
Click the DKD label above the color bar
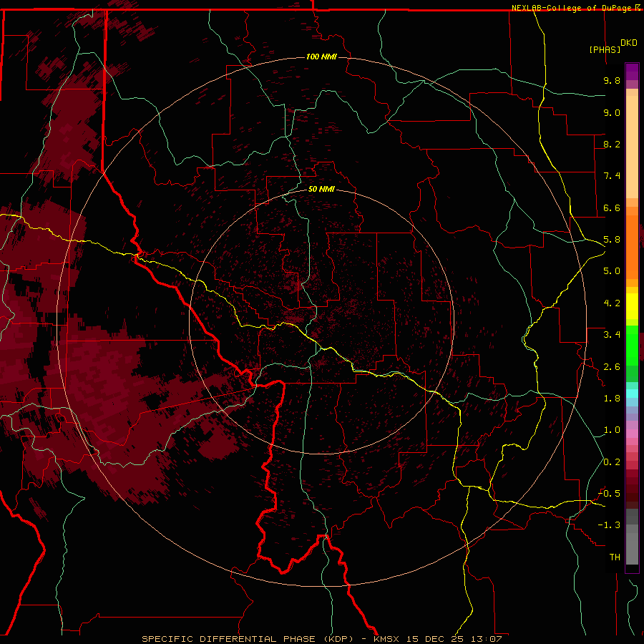[629, 43]
